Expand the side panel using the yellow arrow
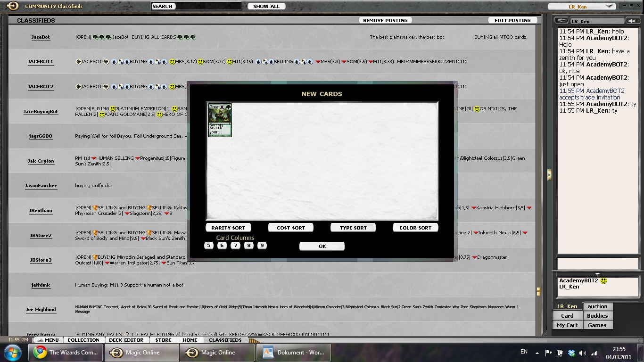 click(x=549, y=174)
